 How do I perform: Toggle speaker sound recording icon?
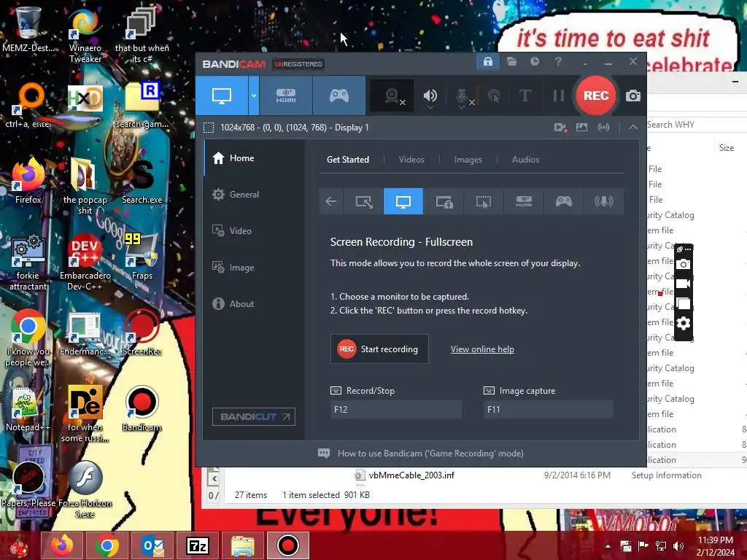click(x=430, y=96)
